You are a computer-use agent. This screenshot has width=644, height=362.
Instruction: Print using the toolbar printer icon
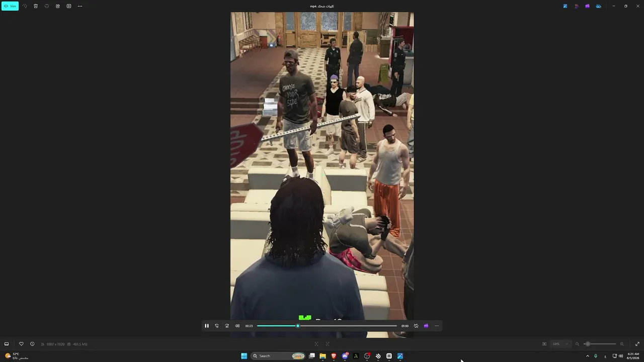click(x=47, y=6)
